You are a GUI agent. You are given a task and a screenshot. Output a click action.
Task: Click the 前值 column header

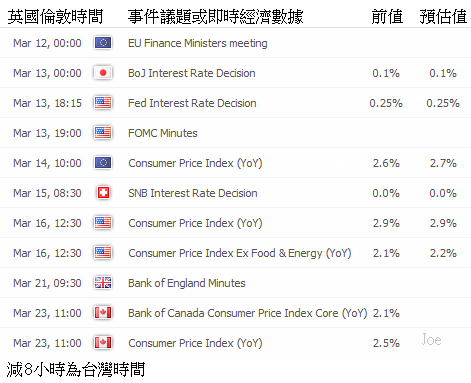pos(387,16)
